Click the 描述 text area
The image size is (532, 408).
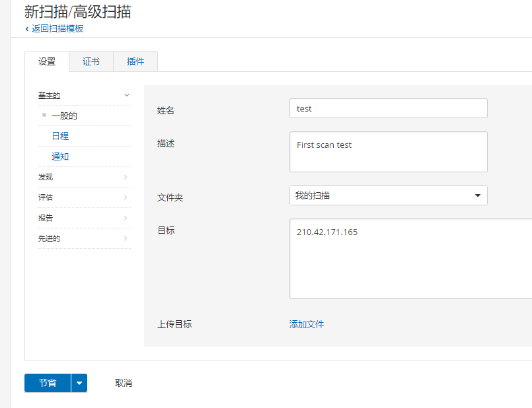pos(388,152)
